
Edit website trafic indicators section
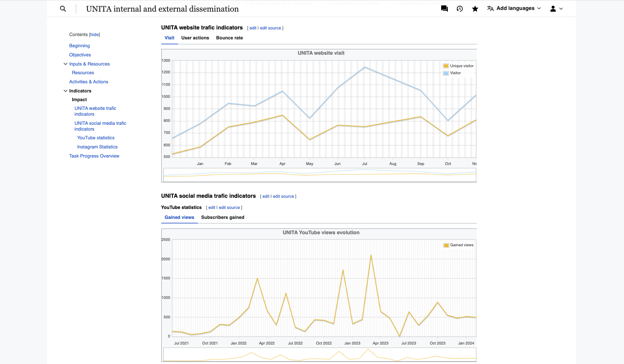click(x=253, y=28)
